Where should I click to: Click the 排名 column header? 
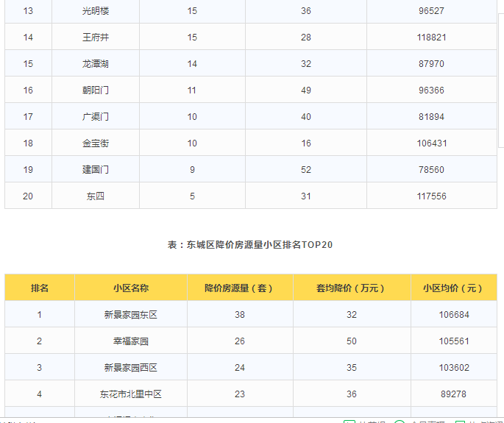click(x=40, y=288)
